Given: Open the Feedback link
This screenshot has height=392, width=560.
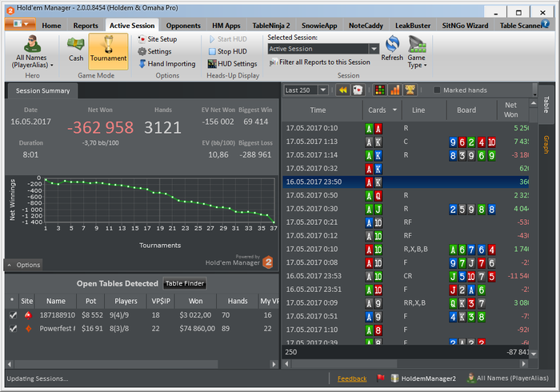Looking at the screenshot, I should point(352,378).
